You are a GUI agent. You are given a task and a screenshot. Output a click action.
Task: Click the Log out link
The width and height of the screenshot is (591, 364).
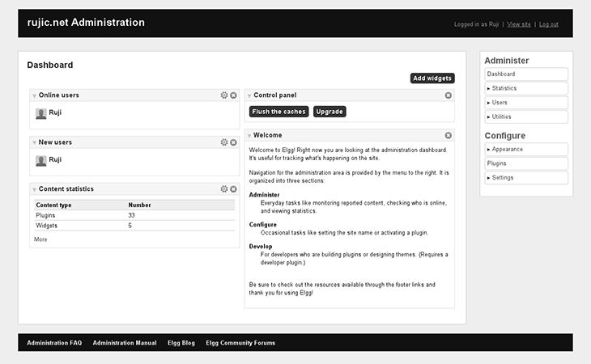point(548,24)
